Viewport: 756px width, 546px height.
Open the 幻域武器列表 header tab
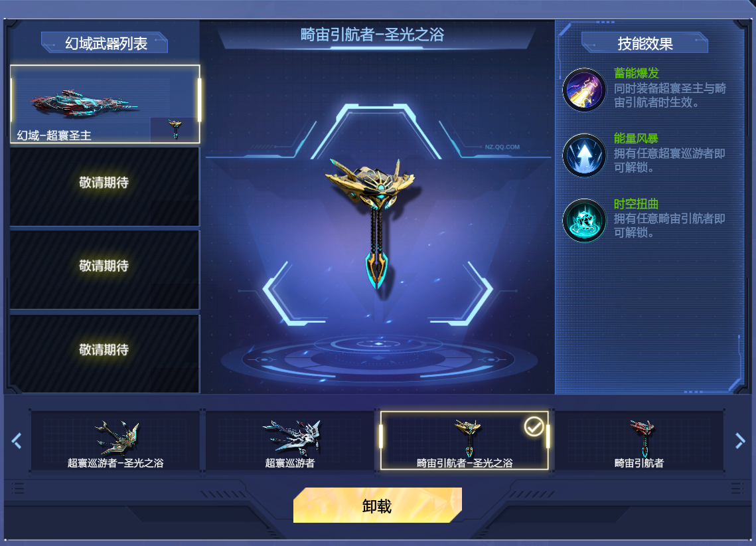pyautogui.click(x=105, y=43)
